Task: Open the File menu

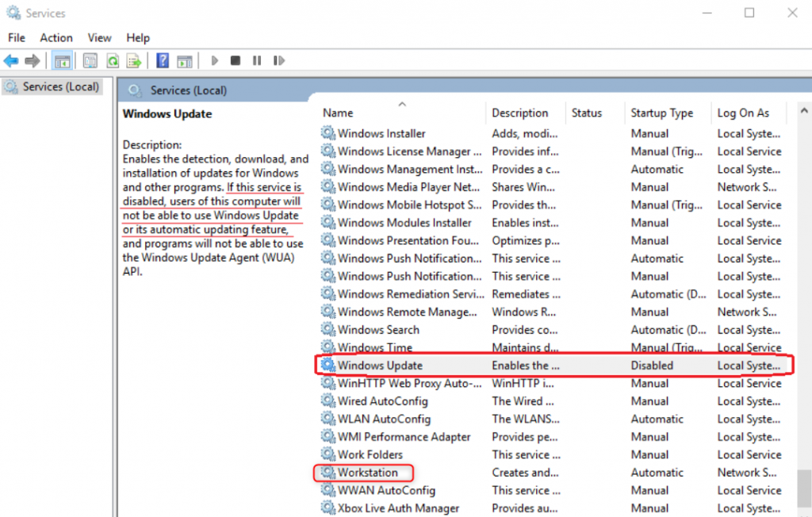Action: click(x=17, y=37)
